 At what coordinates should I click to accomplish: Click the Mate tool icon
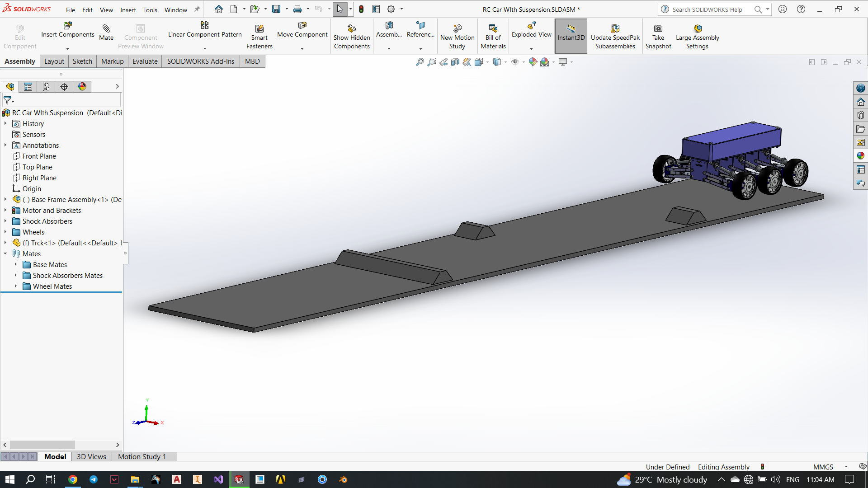click(106, 29)
